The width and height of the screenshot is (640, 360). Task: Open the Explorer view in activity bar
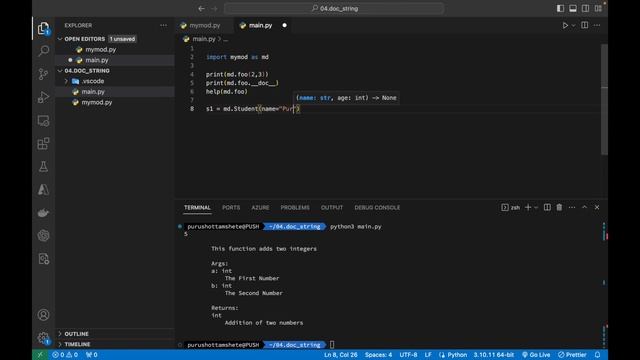43,28
